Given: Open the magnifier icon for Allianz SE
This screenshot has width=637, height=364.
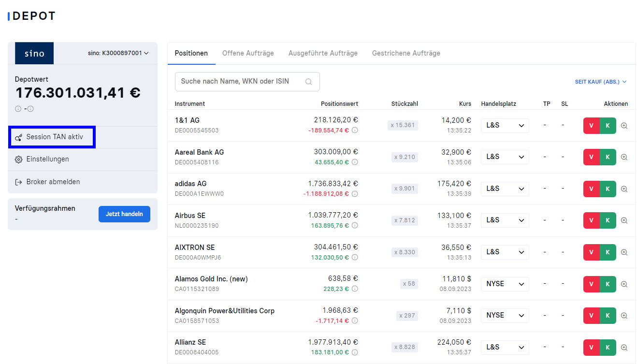Looking at the screenshot, I should 624,348.
